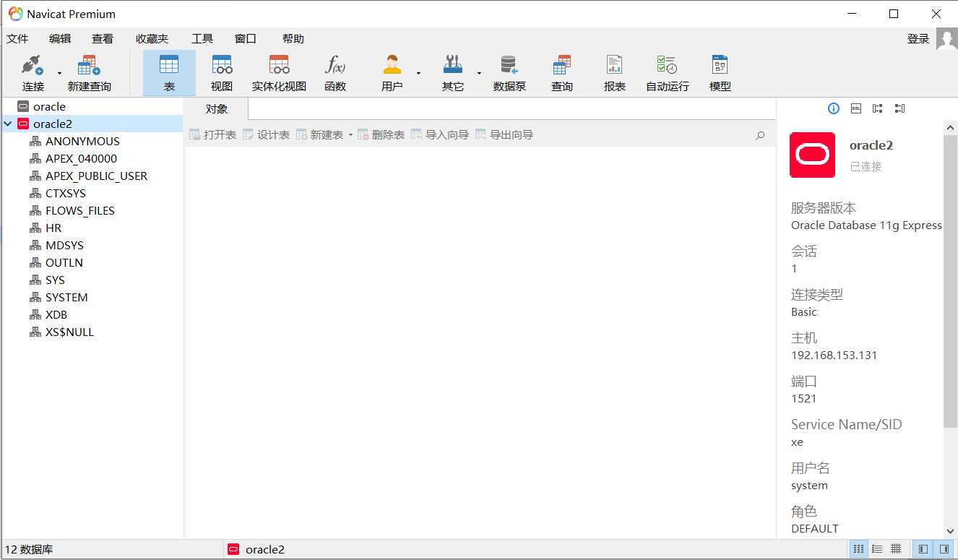This screenshot has height=560, width=958.
Task: Open the Data Pump (数据泵) icon
Action: pos(509,72)
